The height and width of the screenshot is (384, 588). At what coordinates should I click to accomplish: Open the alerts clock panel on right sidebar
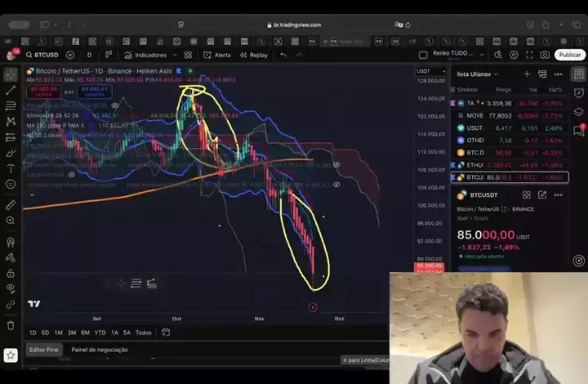click(x=579, y=92)
